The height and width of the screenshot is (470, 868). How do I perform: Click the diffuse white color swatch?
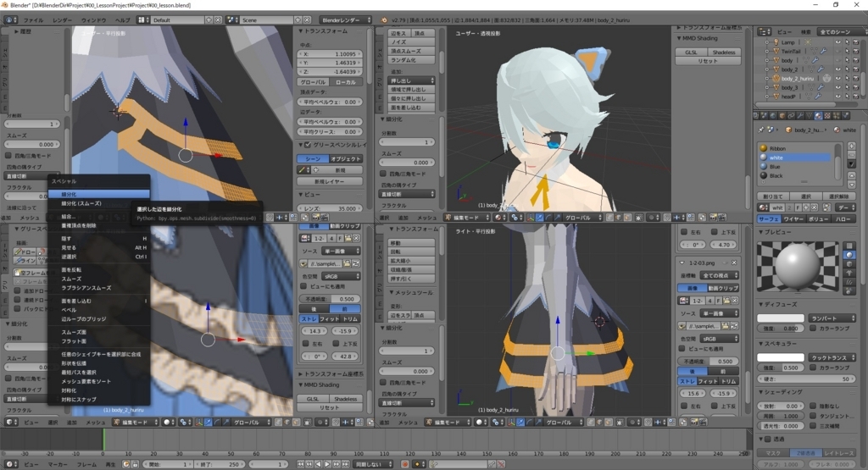[x=780, y=318]
